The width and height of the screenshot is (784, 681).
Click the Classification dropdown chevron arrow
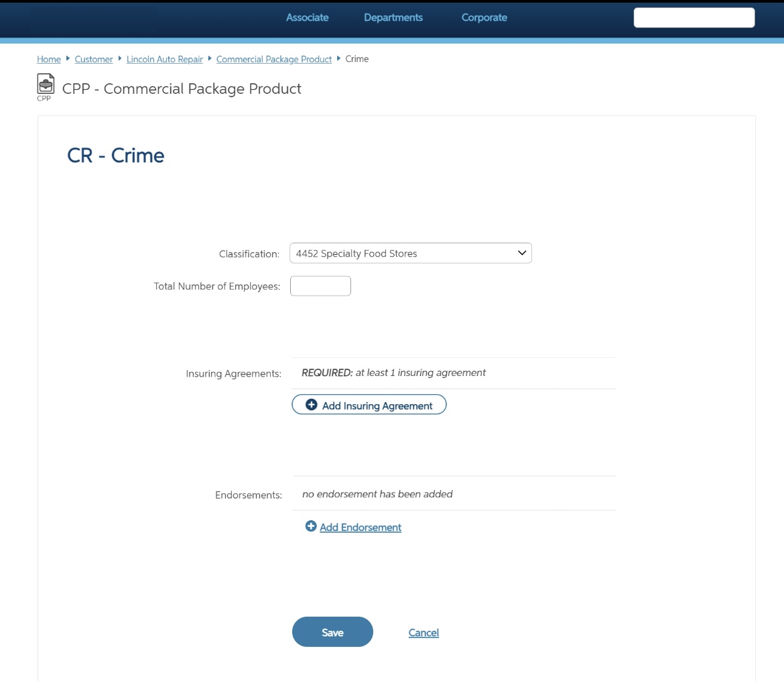pyautogui.click(x=522, y=253)
